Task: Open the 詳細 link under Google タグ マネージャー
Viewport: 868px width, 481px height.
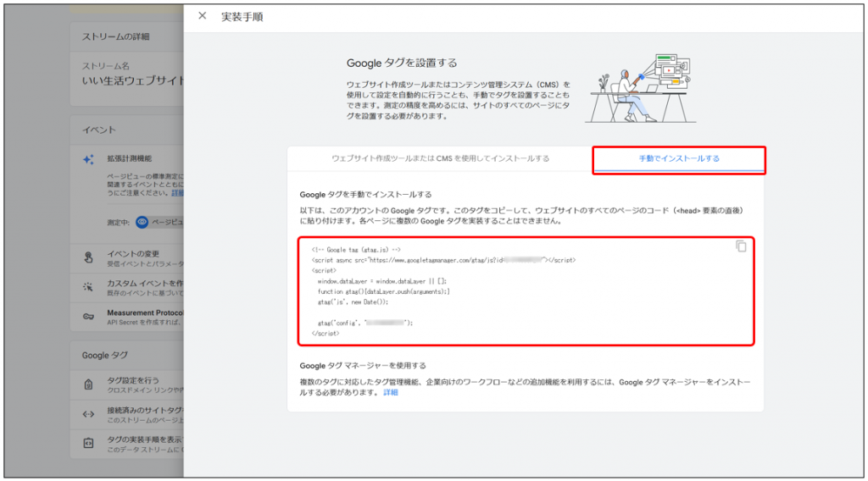Action: point(390,393)
